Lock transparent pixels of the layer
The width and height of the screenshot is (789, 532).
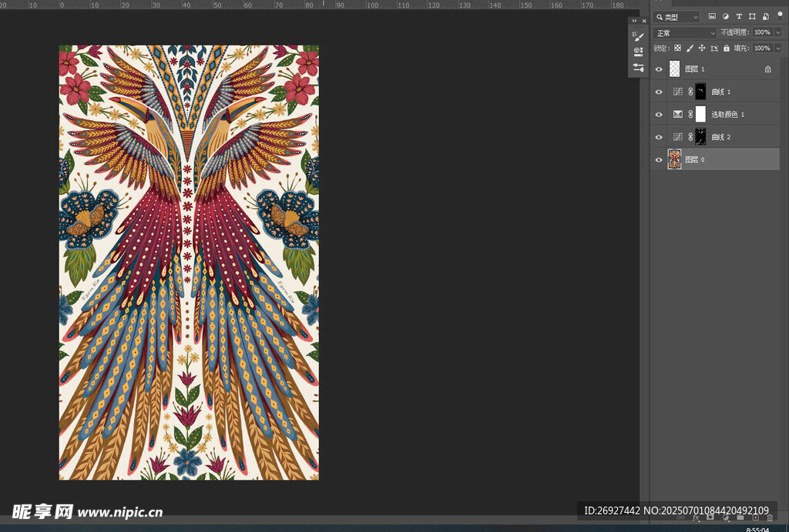pos(677,48)
